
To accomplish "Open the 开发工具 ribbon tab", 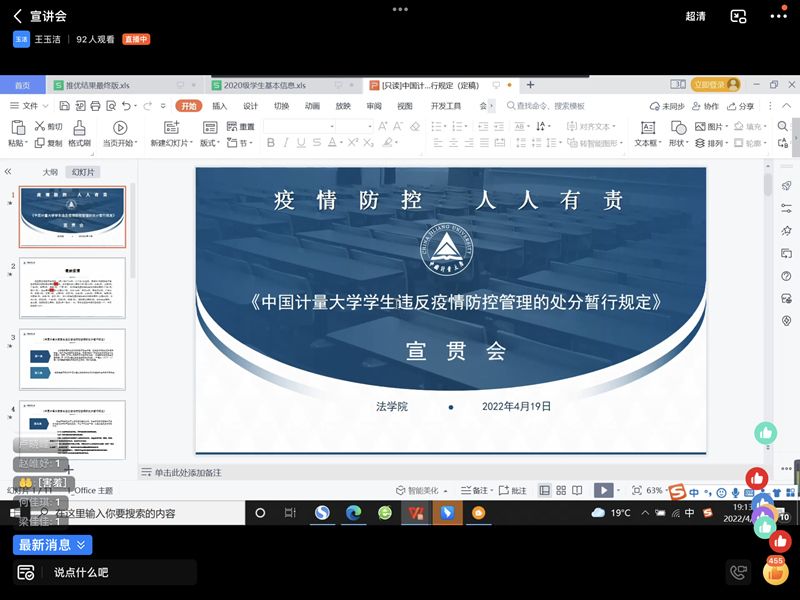I will pyautogui.click(x=445, y=106).
